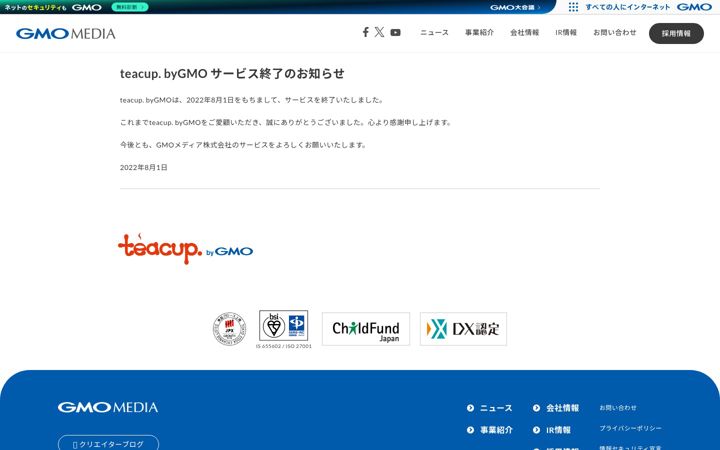Viewport: 720px width, 450px height.
Task: Open the ChildFund Japan banner
Action: click(x=366, y=329)
